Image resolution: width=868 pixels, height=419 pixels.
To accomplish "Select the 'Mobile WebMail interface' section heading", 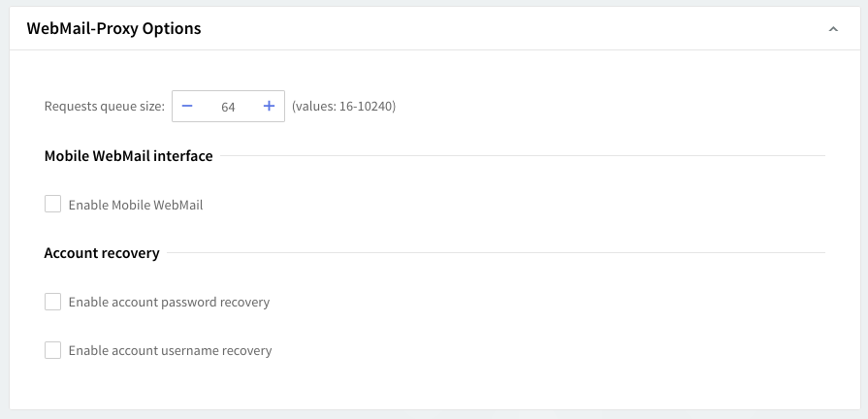I will tap(128, 156).
